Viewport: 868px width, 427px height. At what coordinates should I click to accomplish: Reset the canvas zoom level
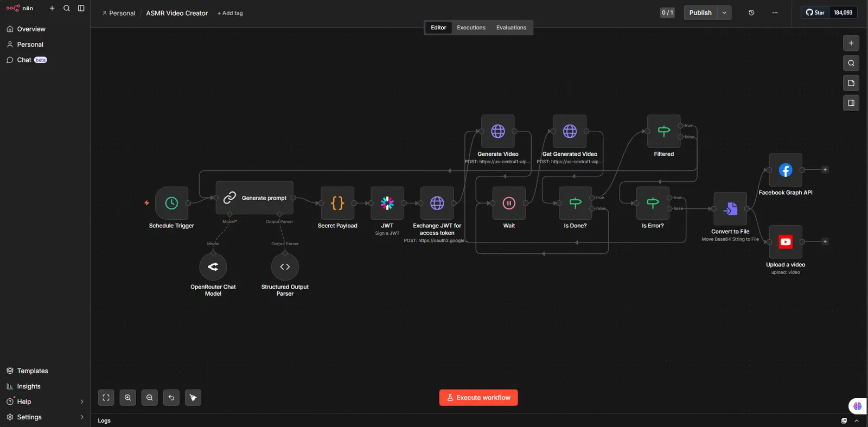click(x=171, y=398)
